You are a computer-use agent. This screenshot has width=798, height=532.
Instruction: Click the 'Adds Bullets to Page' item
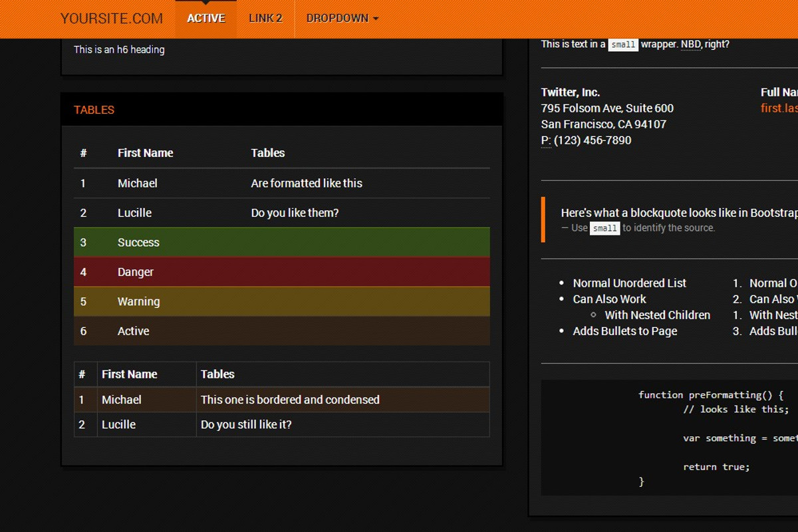(625, 331)
